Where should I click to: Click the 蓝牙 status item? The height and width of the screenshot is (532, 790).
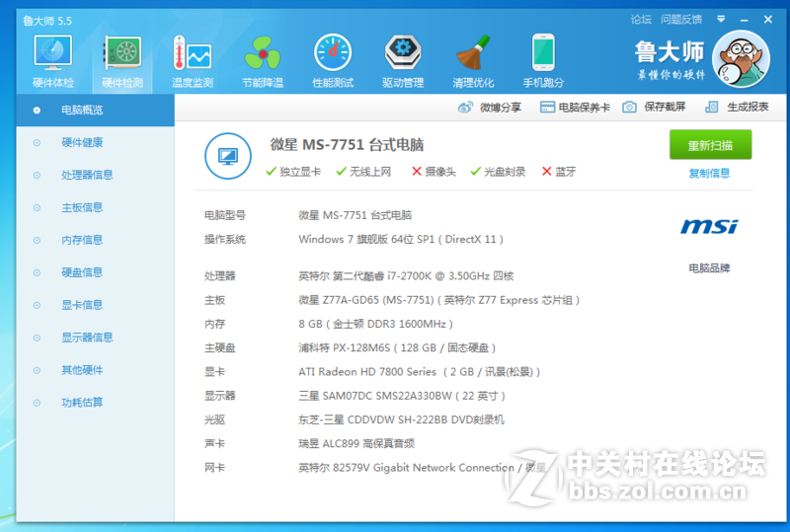pos(559,172)
